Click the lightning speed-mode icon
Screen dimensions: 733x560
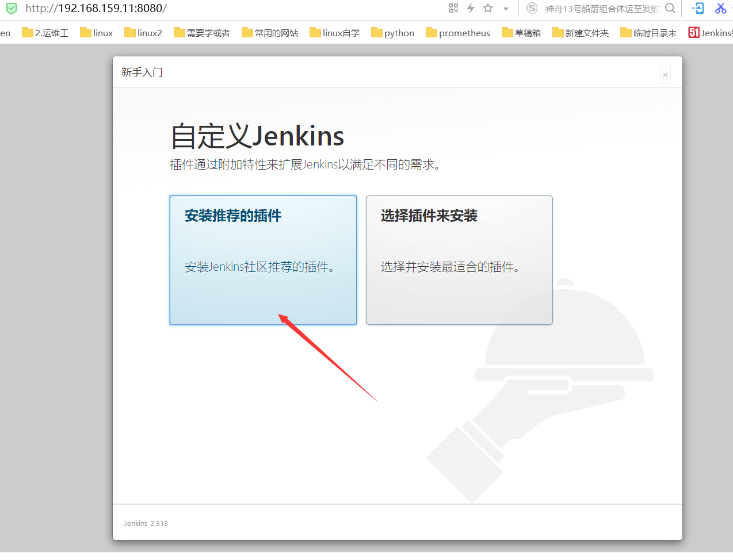pyautogui.click(x=471, y=8)
